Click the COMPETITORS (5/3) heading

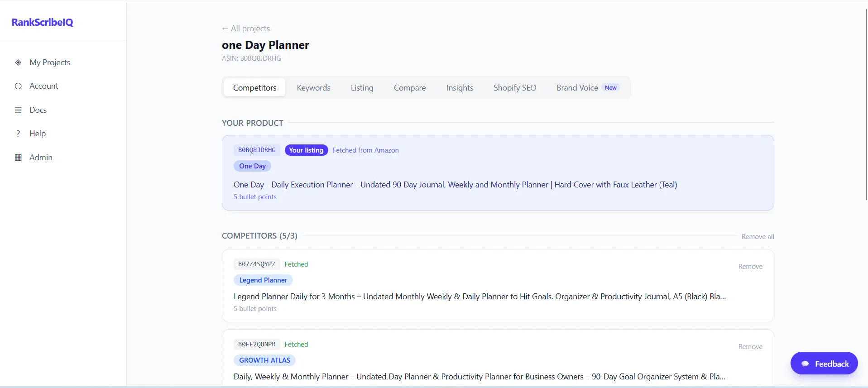259,236
